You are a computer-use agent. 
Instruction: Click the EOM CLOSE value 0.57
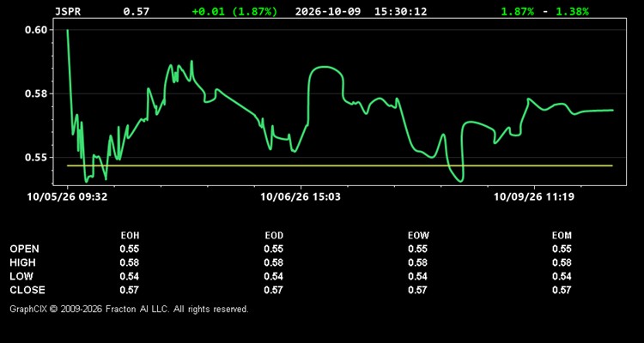pyautogui.click(x=562, y=290)
